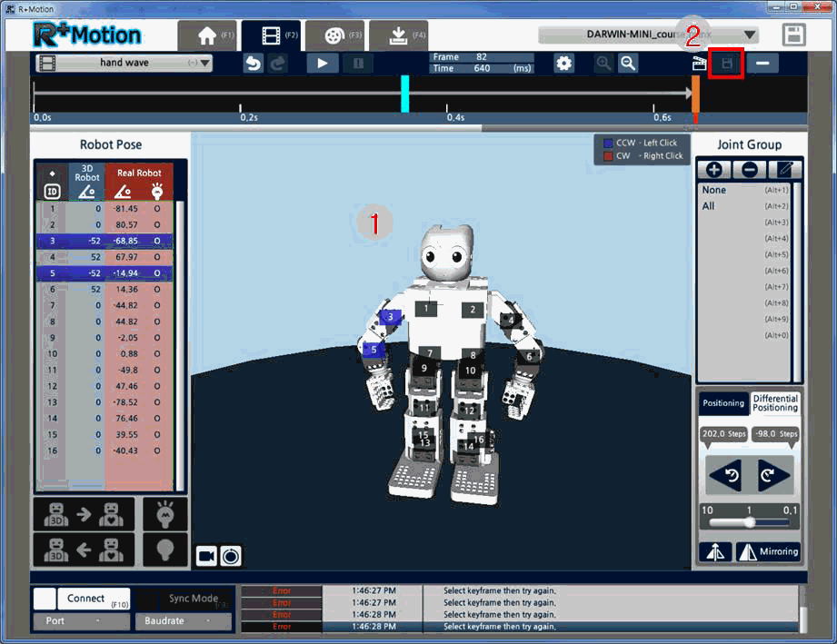Toggle LED for joint 12 in Real Robot column
The width and height of the screenshot is (837, 644).
click(157, 386)
